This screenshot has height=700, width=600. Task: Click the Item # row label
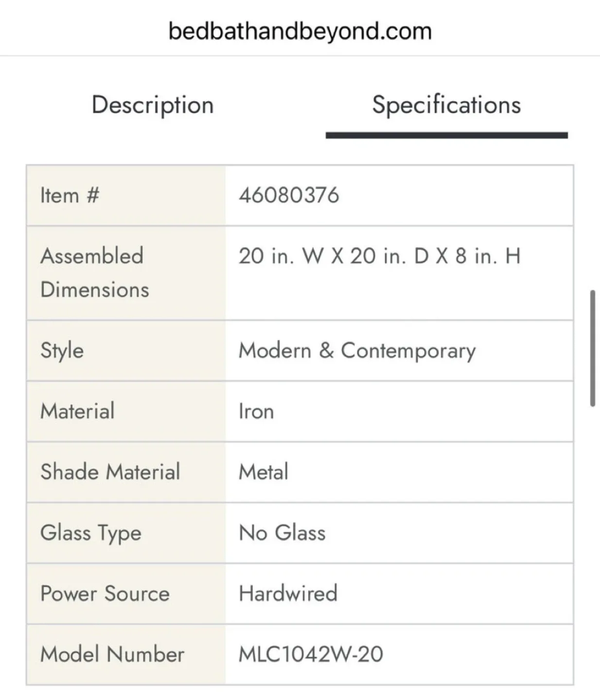pos(70,195)
